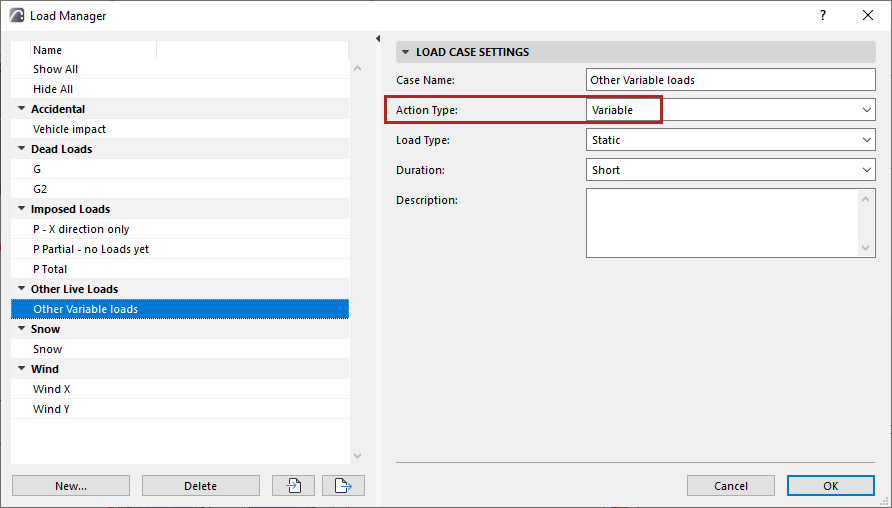Collapse the Dead Loads group
Image resolution: width=892 pixels, height=508 pixels.
(x=21, y=149)
